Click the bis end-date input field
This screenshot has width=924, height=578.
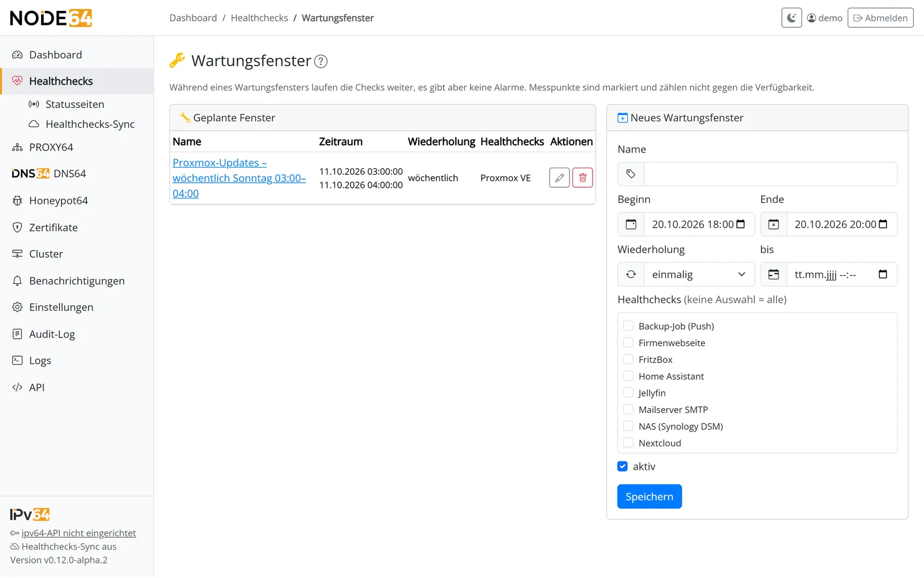841,275
